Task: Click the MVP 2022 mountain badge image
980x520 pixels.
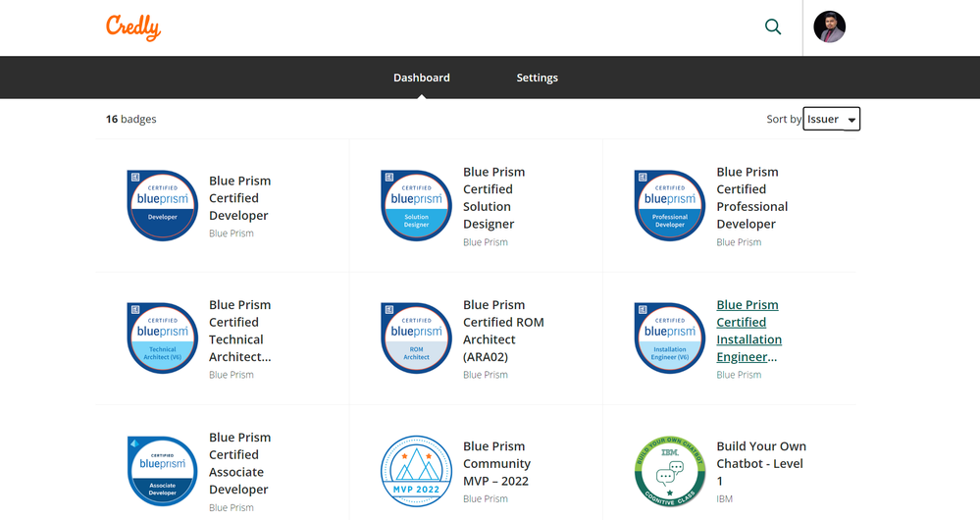Action: [x=416, y=471]
